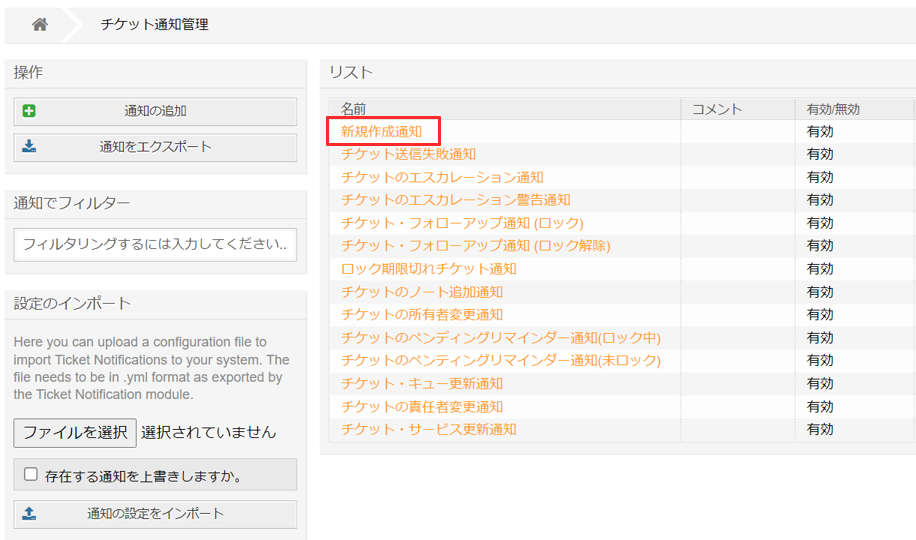Click the blue upload icon for 通知の設定をインポート

[29, 513]
